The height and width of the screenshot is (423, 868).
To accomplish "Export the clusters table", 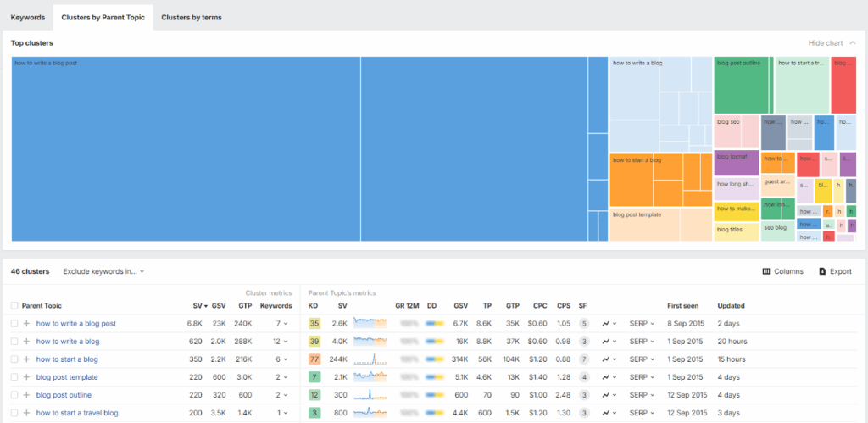I will coord(835,271).
